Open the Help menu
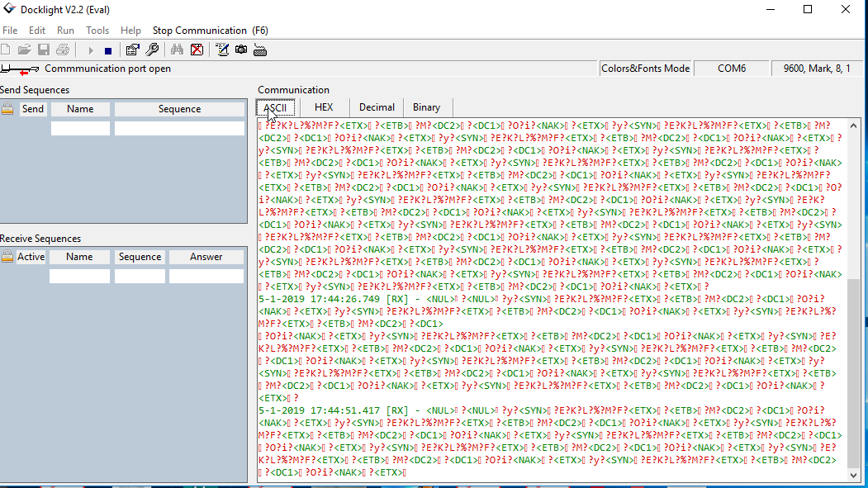868x488 pixels. tap(130, 31)
